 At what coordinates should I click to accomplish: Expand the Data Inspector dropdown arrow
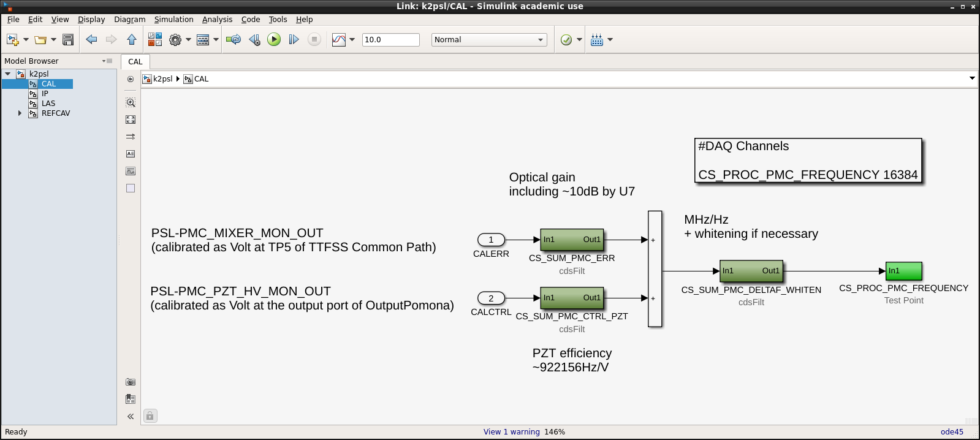point(352,40)
